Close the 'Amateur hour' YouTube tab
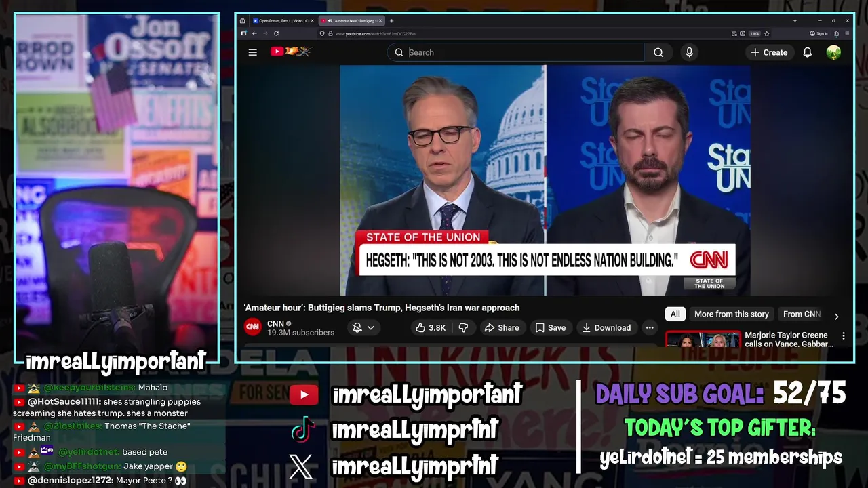The height and width of the screenshot is (488, 868). pos(380,21)
